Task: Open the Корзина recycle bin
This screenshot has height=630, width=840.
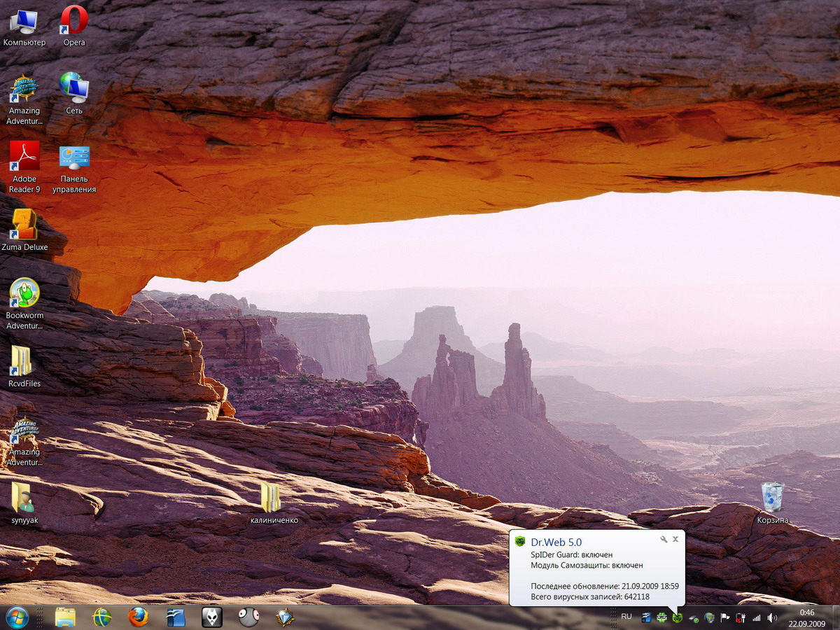Action: pos(772,498)
